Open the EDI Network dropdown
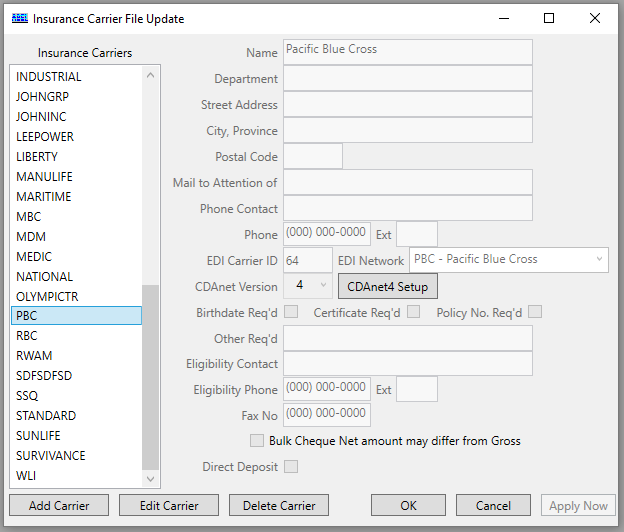 (x=509, y=260)
